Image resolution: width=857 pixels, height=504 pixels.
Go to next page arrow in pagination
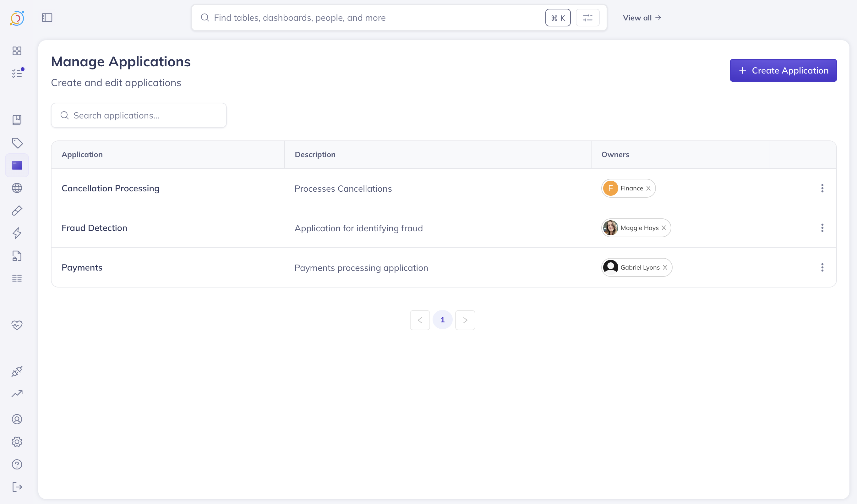465,320
